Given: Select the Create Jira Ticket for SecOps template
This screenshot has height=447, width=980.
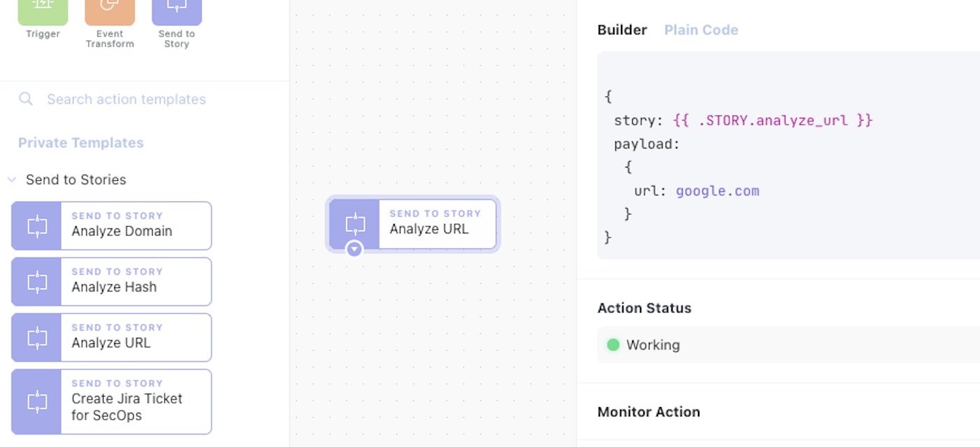Looking at the screenshot, I should pyautogui.click(x=126, y=406).
